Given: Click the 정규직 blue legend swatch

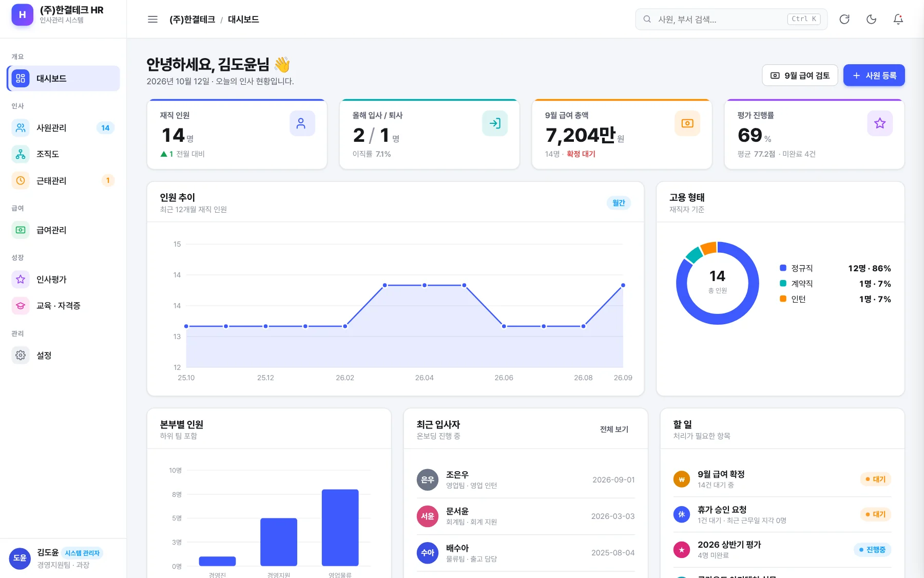Looking at the screenshot, I should click(x=783, y=268).
